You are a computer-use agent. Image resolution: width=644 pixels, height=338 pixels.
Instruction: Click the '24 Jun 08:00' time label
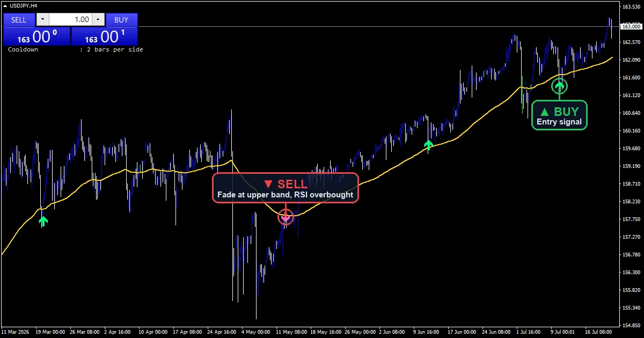click(x=497, y=332)
